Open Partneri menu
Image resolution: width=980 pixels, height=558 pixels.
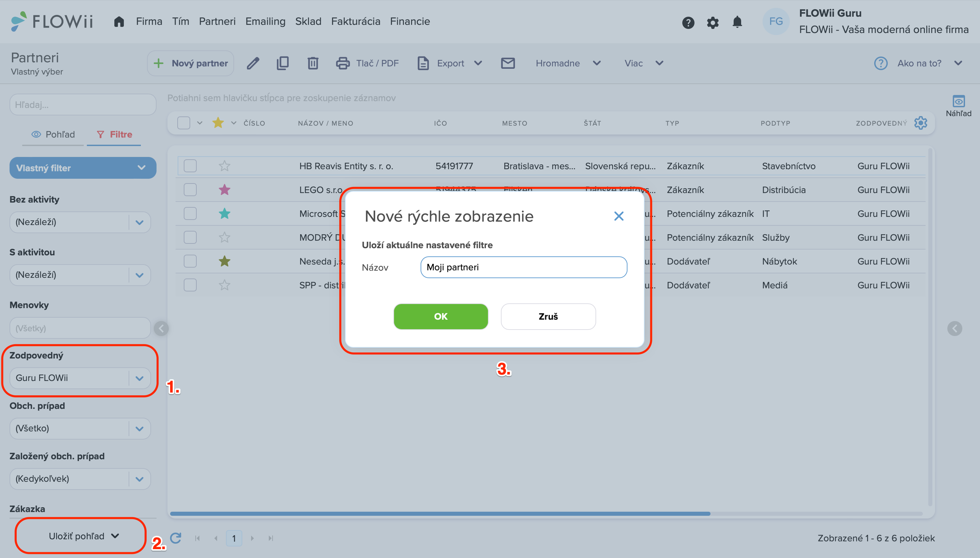tap(217, 21)
